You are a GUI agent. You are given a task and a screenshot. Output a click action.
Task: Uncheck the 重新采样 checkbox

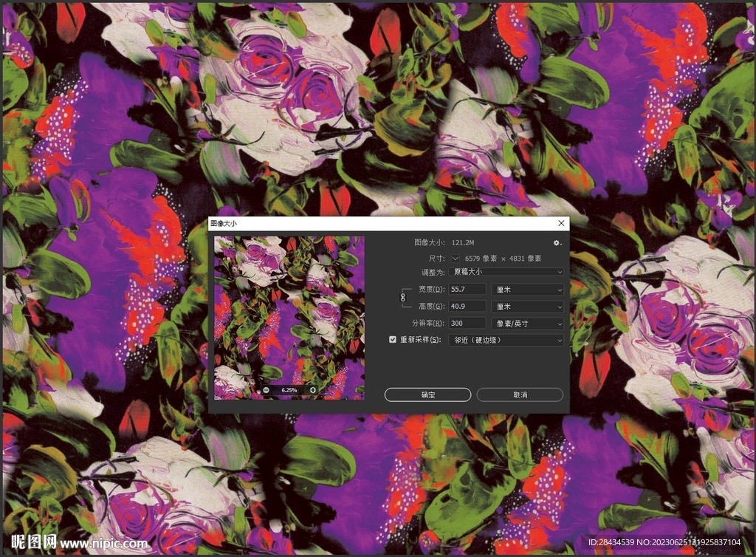point(393,340)
